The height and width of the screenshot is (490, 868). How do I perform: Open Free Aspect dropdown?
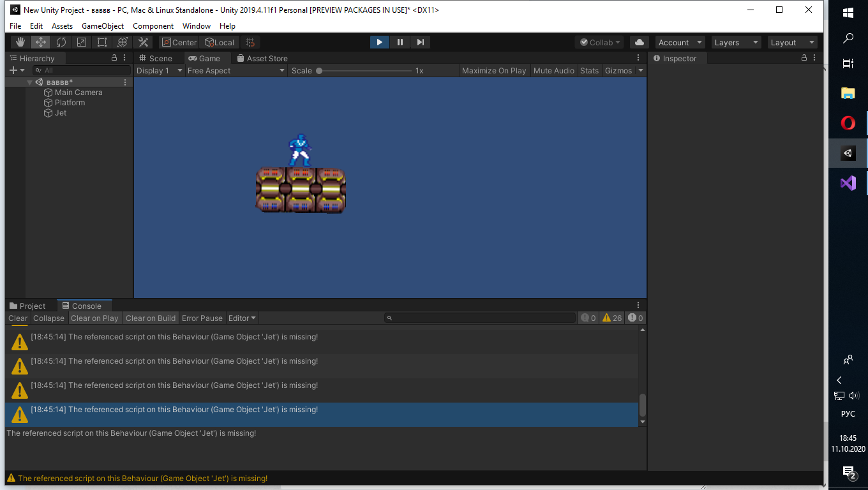pos(236,70)
